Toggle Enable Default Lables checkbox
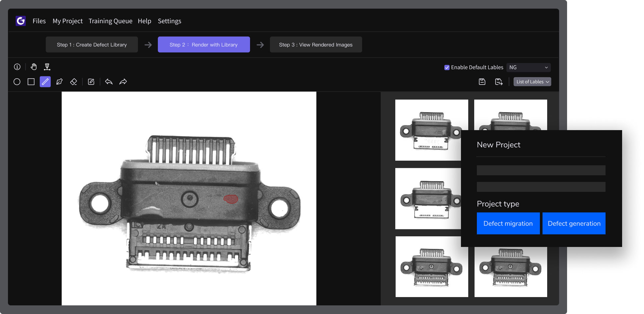 coord(447,67)
